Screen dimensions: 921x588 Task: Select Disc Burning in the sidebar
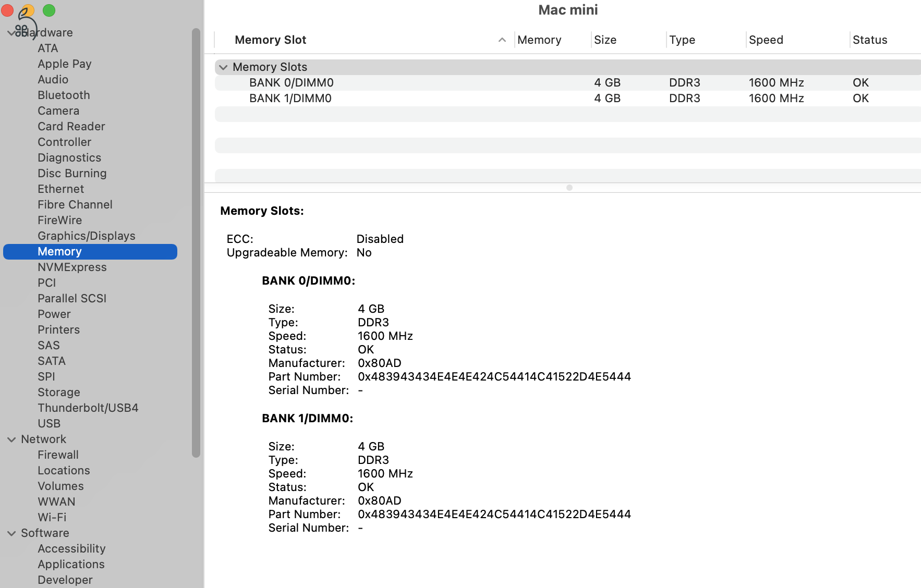72,174
